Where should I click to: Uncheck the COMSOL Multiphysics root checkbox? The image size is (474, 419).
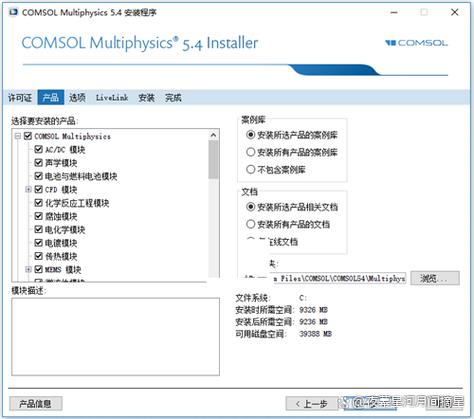[x=28, y=136]
